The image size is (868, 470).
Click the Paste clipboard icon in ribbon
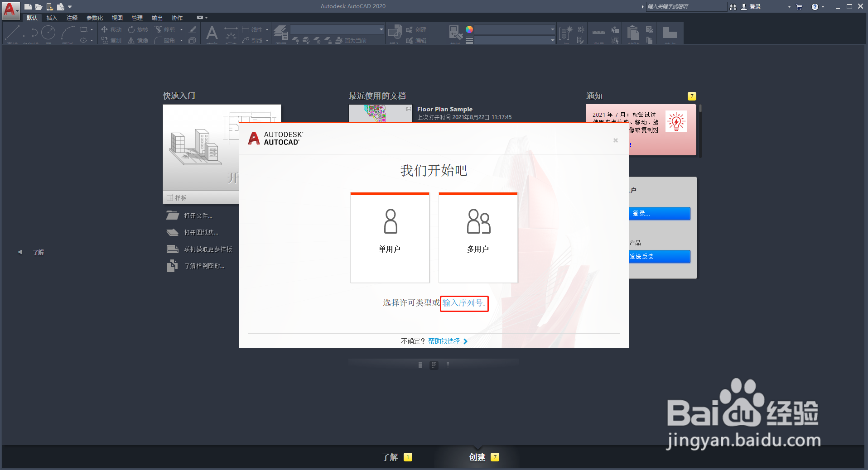pos(633,33)
